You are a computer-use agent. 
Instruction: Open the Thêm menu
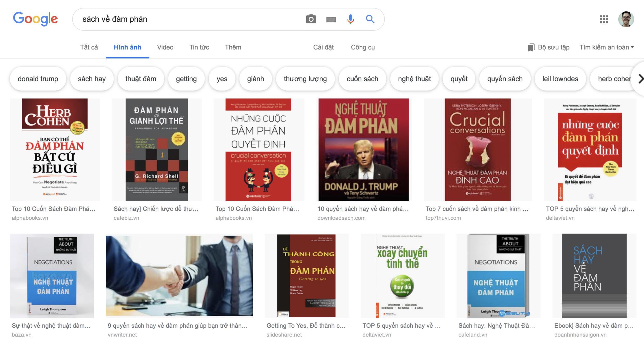(233, 47)
